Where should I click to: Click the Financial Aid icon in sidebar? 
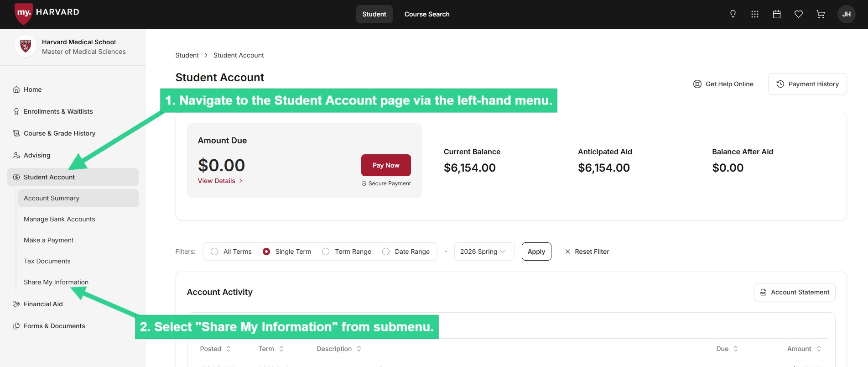[x=16, y=304]
